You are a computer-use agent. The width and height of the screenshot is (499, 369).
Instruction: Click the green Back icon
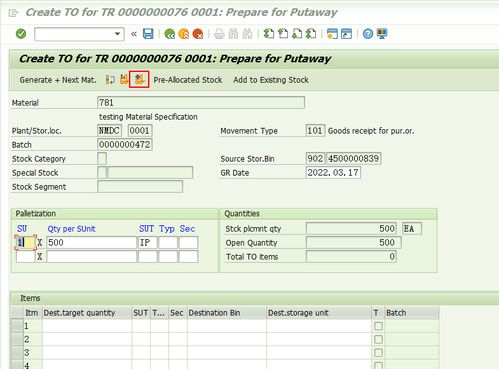click(x=170, y=34)
